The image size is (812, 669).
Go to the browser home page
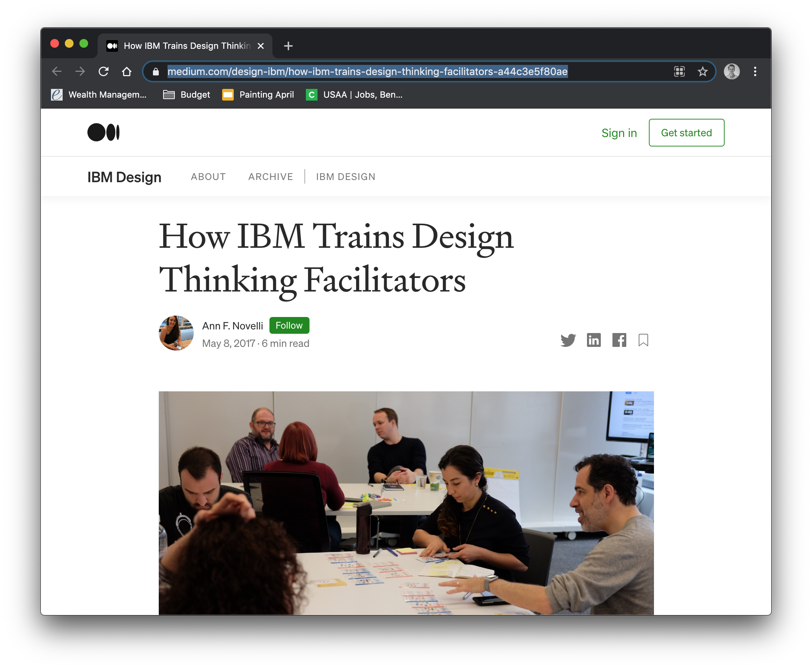click(x=127, y=71)
